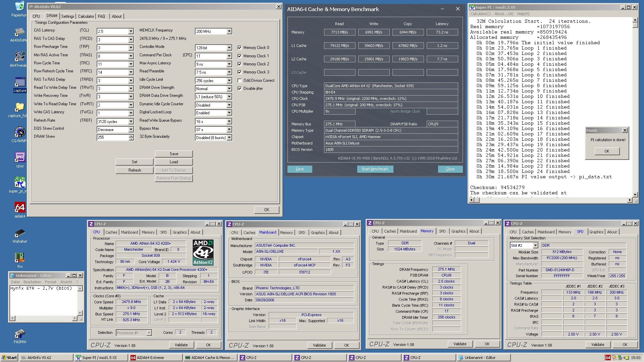Click the Super PI horizontal scrollbar
Viewport: 644px width, 362px height.
(551, 200)
